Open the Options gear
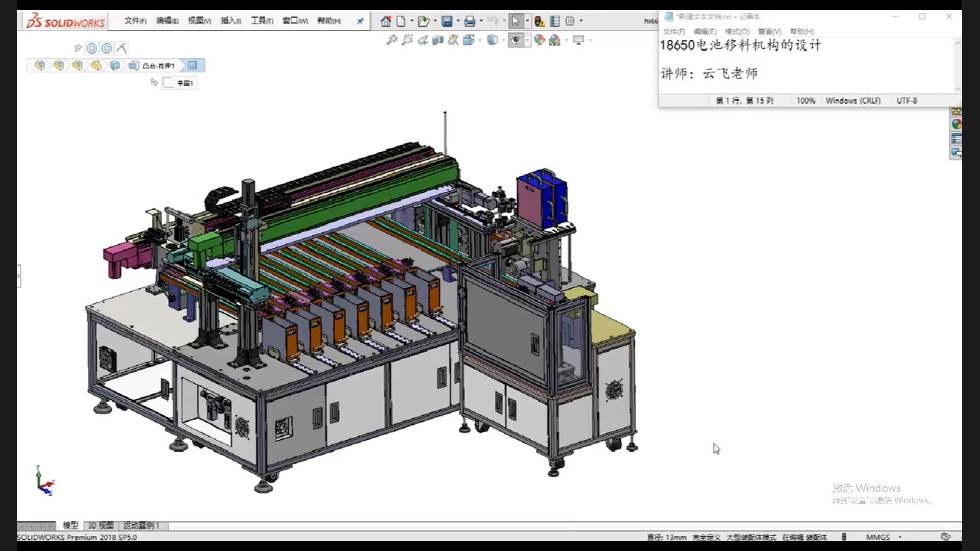The height and width of the screenshot is (551, 980). click(570, 21)
